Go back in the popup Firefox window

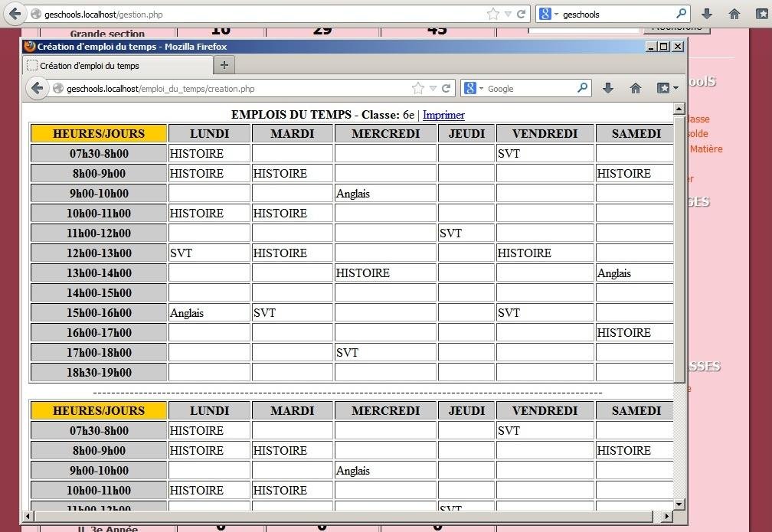point(37,89)
